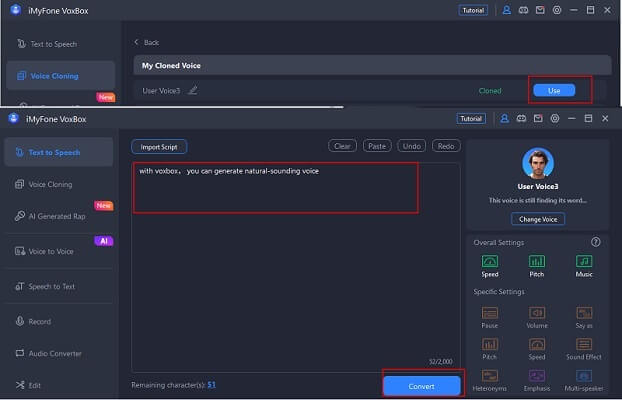Screen dimensions: 622x400
Task: Click into the script text area
Action: pos(296,267)
